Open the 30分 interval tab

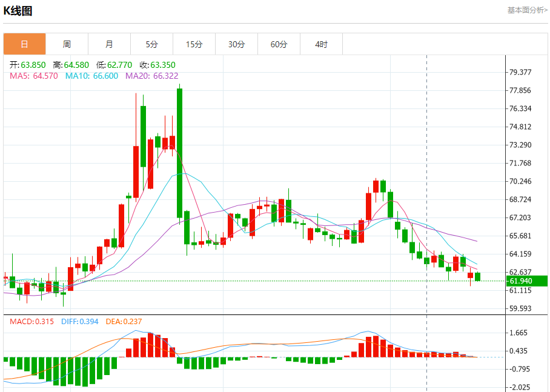point(237,44)
